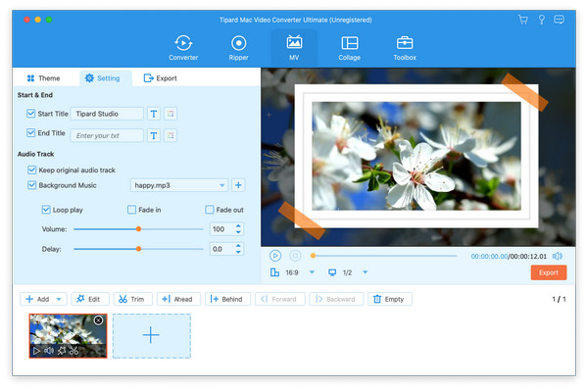Click the scissors icon on the clip thumbnail
588x390 pixels.
73,351
